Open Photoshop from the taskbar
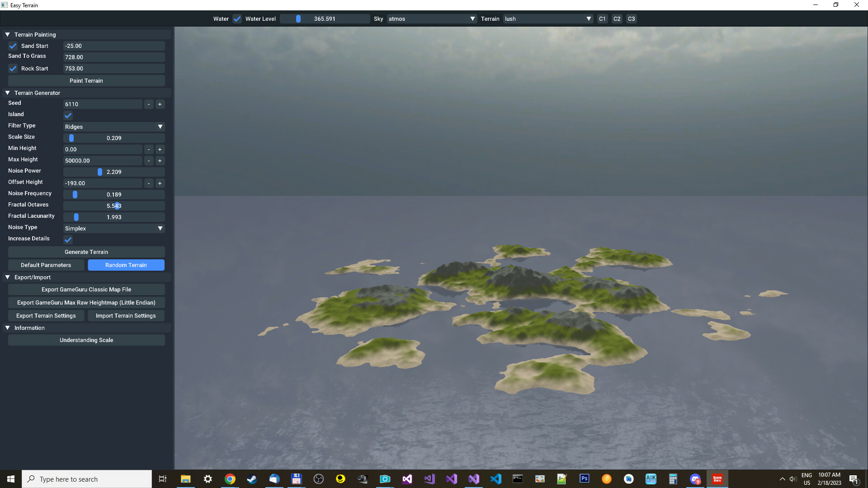The image size is (868, 488). 584,479
